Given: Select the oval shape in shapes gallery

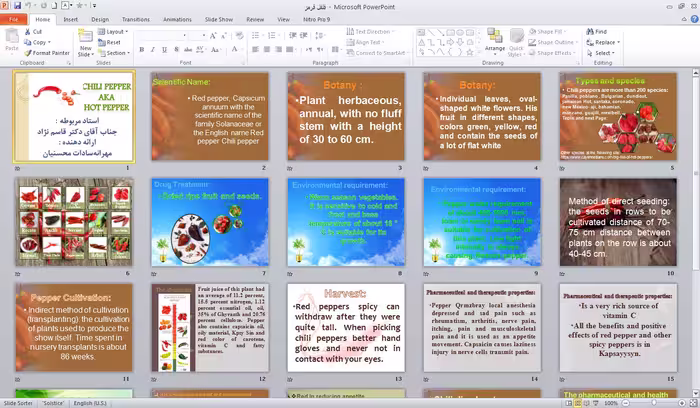Looking at the screenshot, I should tap(460, 33).
